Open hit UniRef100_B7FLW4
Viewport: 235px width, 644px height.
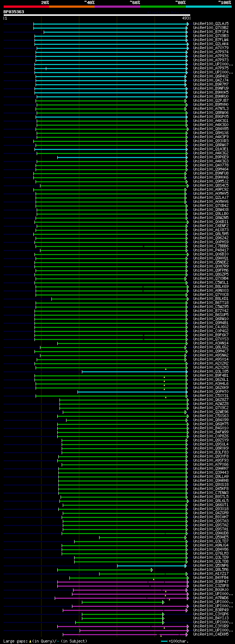click(211, 40)
